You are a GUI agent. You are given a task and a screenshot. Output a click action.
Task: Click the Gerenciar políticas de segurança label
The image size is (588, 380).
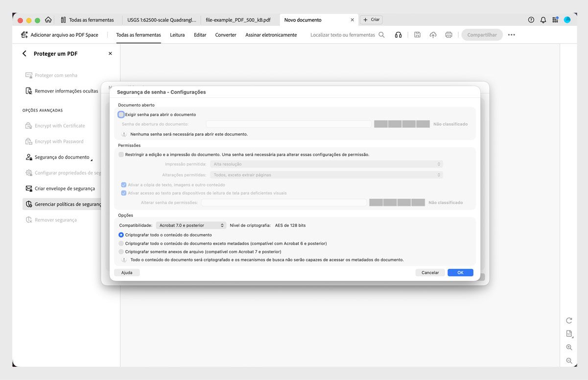coord(68,204)
